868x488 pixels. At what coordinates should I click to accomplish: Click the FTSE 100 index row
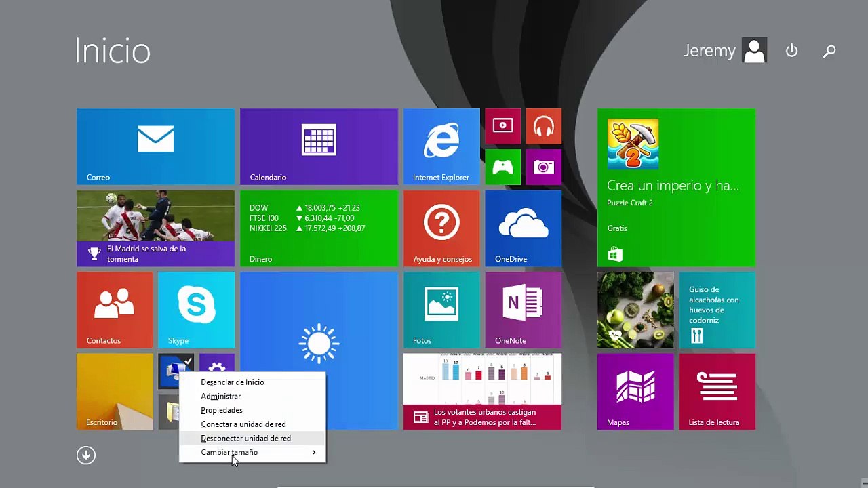(x=302, y=218)
